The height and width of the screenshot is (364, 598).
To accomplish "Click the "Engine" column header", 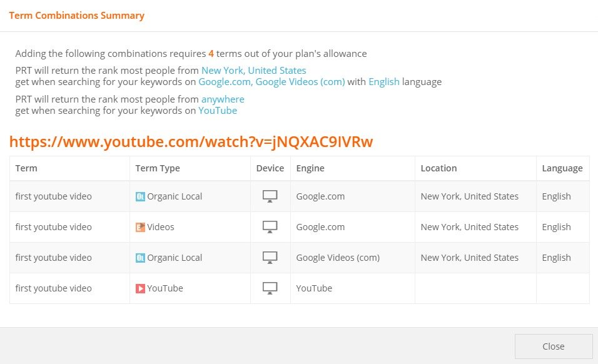I will [310, 168].
